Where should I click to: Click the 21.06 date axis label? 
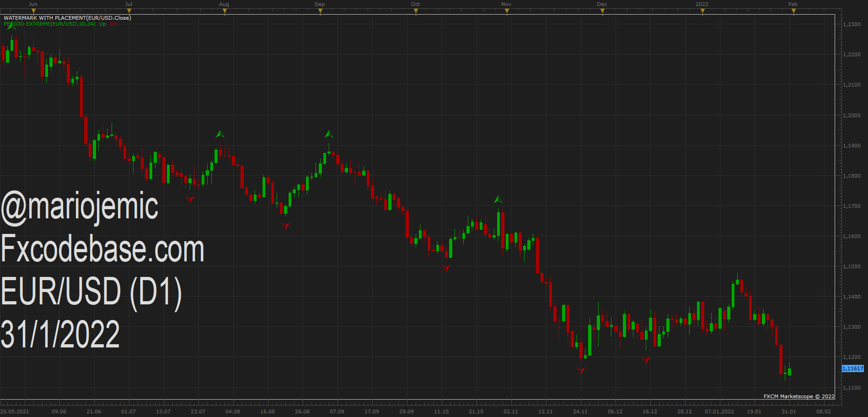coord(94,412)
